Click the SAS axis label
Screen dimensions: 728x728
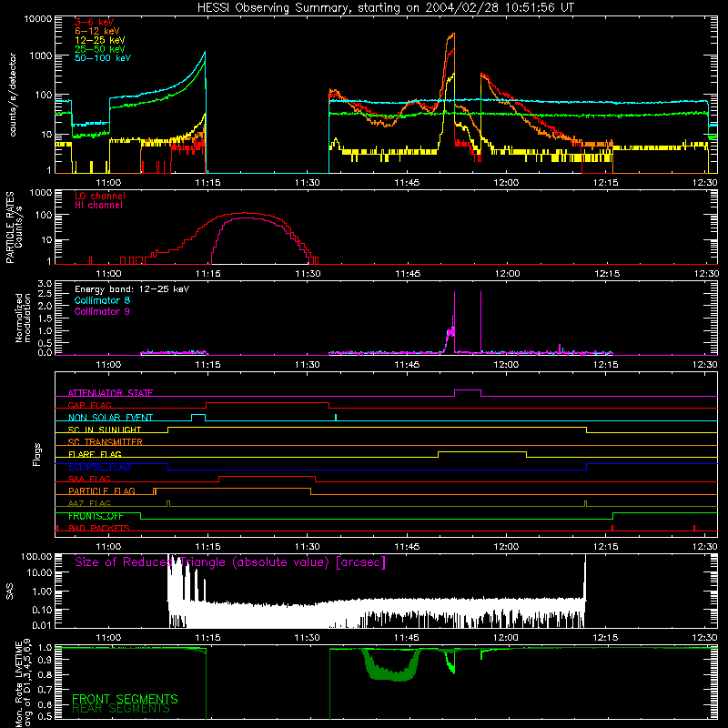tap(10, 591)
